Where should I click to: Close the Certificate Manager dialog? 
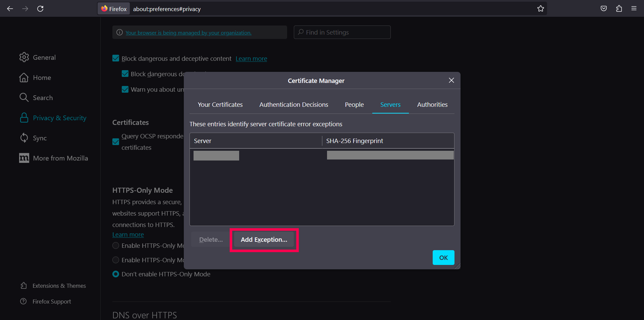(x=451, y=81)
